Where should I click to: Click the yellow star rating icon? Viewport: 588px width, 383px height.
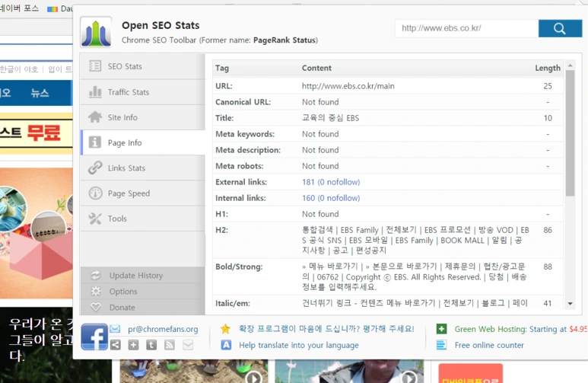point(225,329)
